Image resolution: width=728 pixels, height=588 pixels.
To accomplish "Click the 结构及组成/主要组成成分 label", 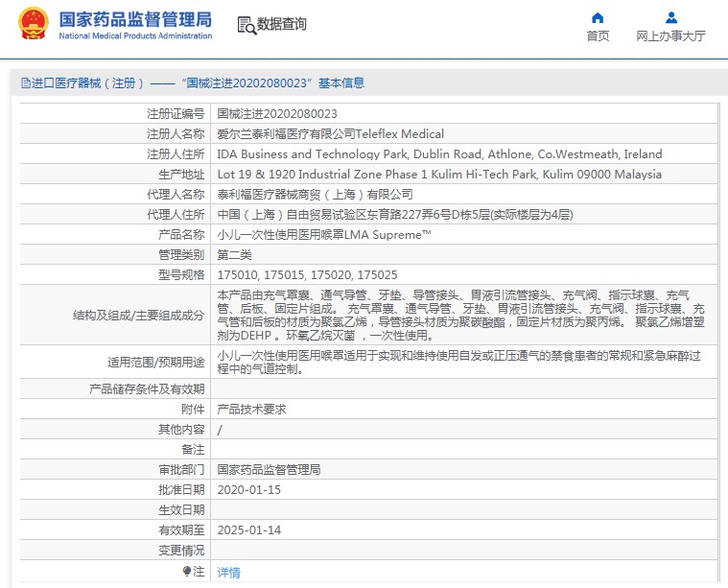I will click(x=138, y=316).
